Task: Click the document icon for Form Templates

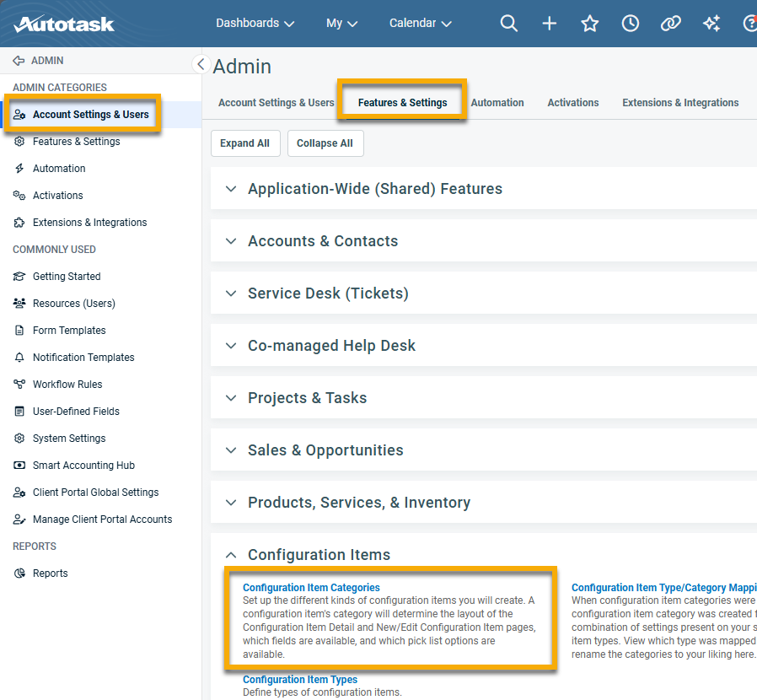Action: tap(19, 331)
